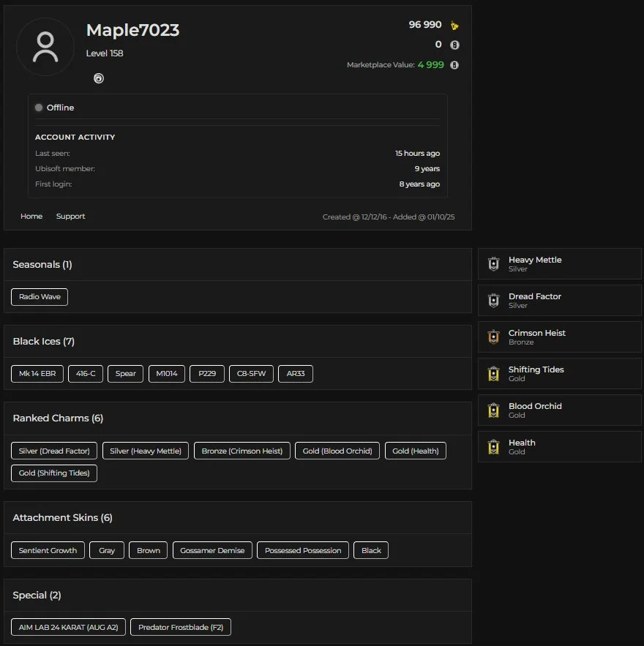Click the profile avatar icon
Screen dimensions: 644x646
point(45,47)
